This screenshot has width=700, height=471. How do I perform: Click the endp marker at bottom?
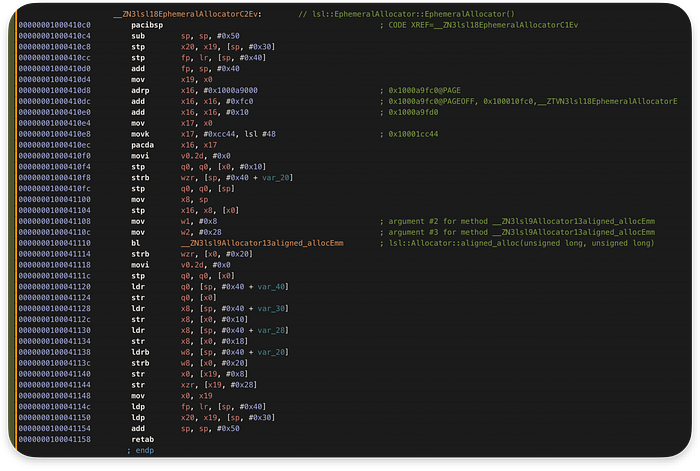click(144, 450)
